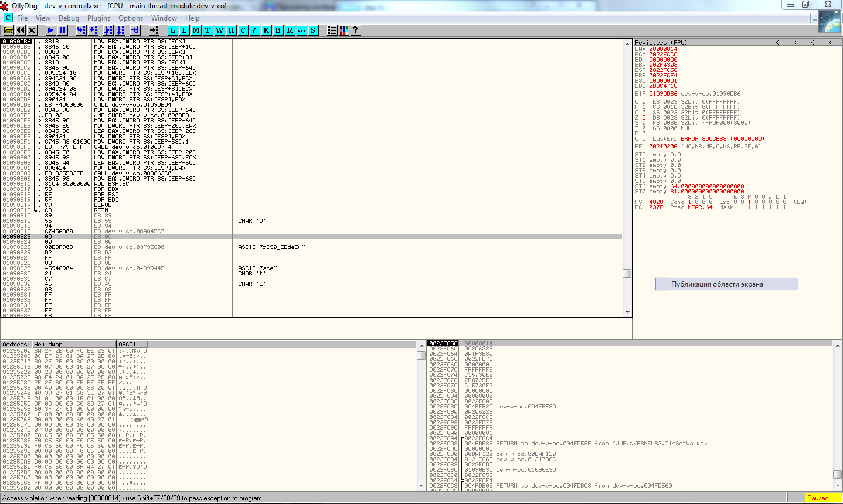
Task: Close the debugged program with the X icon
Action: (32, 30)
